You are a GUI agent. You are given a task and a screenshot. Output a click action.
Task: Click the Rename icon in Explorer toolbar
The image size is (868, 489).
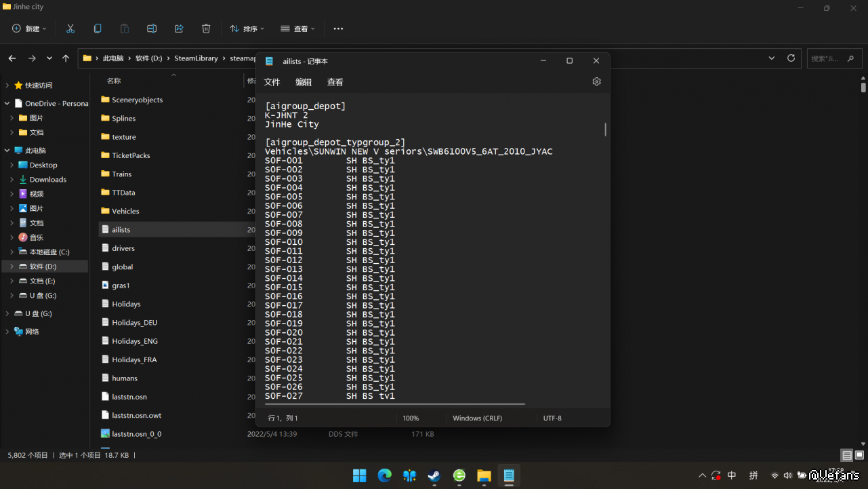(x=152, y=28)
